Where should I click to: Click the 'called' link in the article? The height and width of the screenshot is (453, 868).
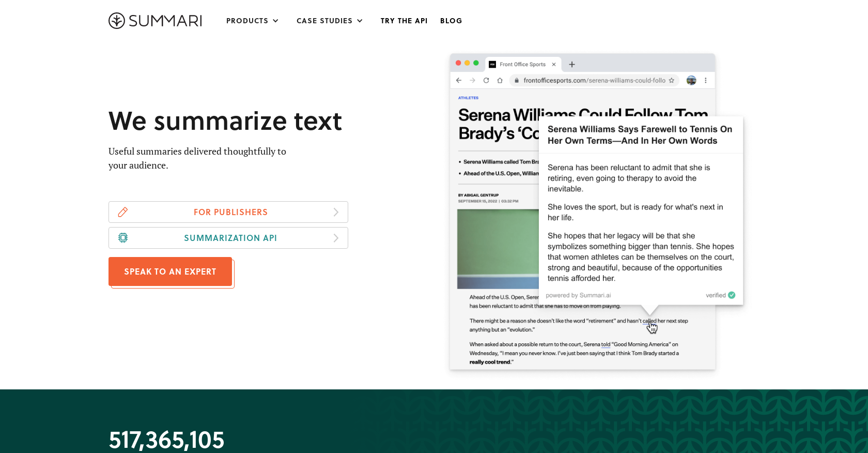coord(649,321)
